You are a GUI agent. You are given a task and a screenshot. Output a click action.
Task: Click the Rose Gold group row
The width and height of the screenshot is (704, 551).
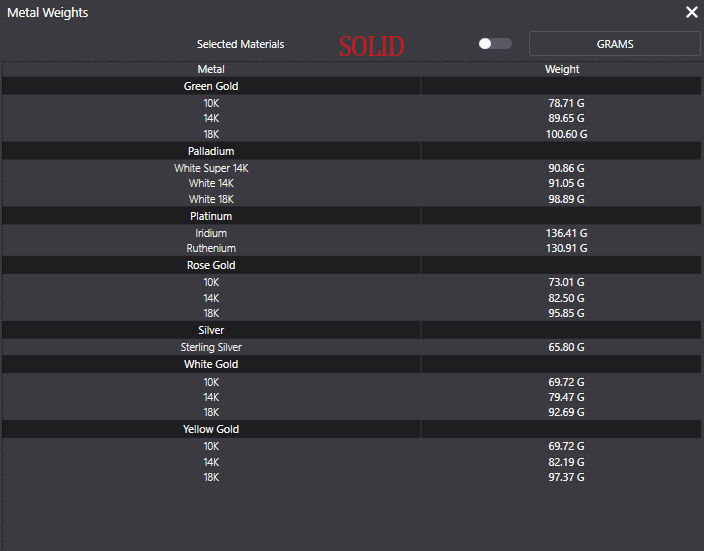(211, 265)
